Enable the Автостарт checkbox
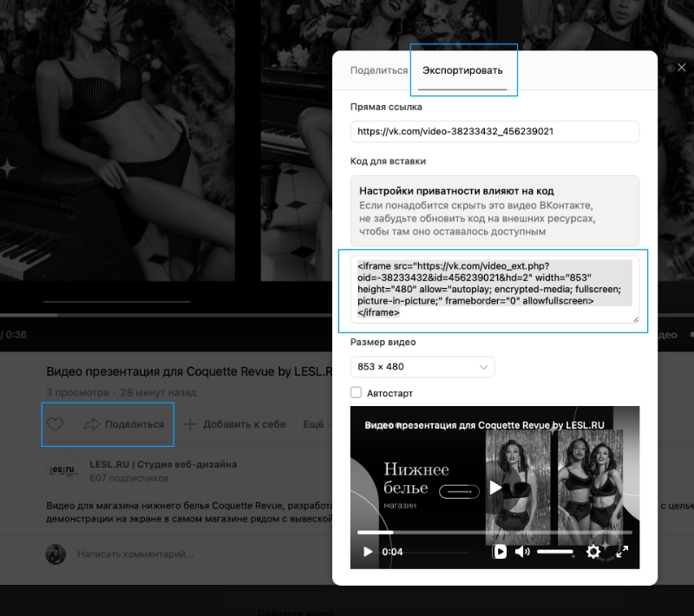 [356, 392]
